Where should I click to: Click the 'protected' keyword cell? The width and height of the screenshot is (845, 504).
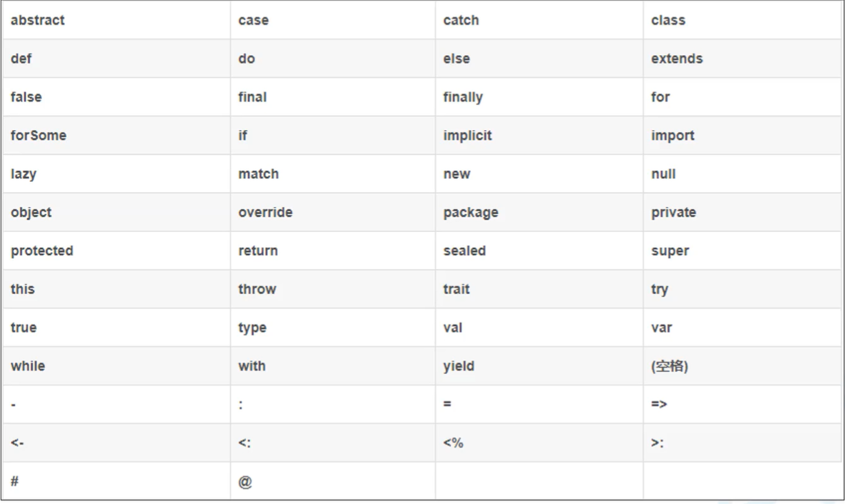pos(42,251)
